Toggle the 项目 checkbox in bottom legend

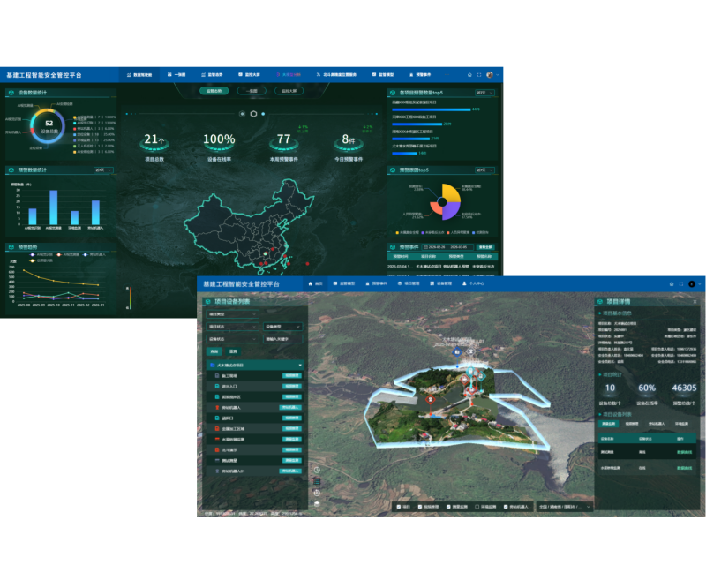400,508
